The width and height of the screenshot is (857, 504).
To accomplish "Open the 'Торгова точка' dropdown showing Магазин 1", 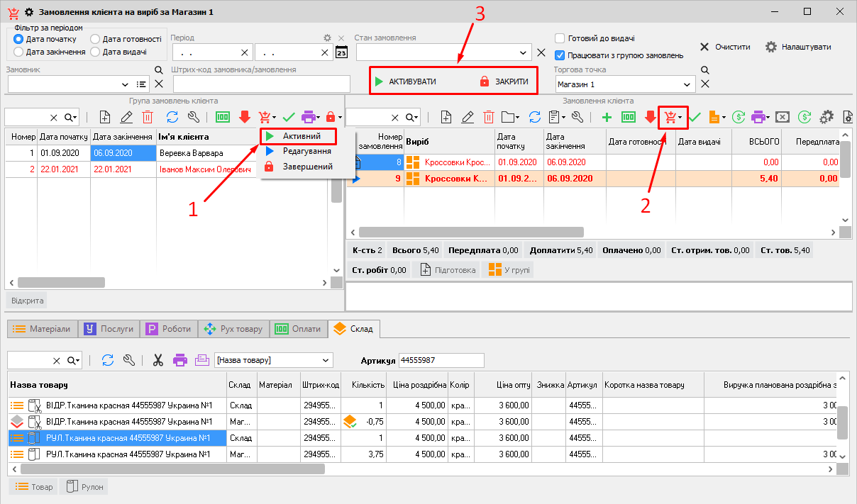I will coord(686,84).
